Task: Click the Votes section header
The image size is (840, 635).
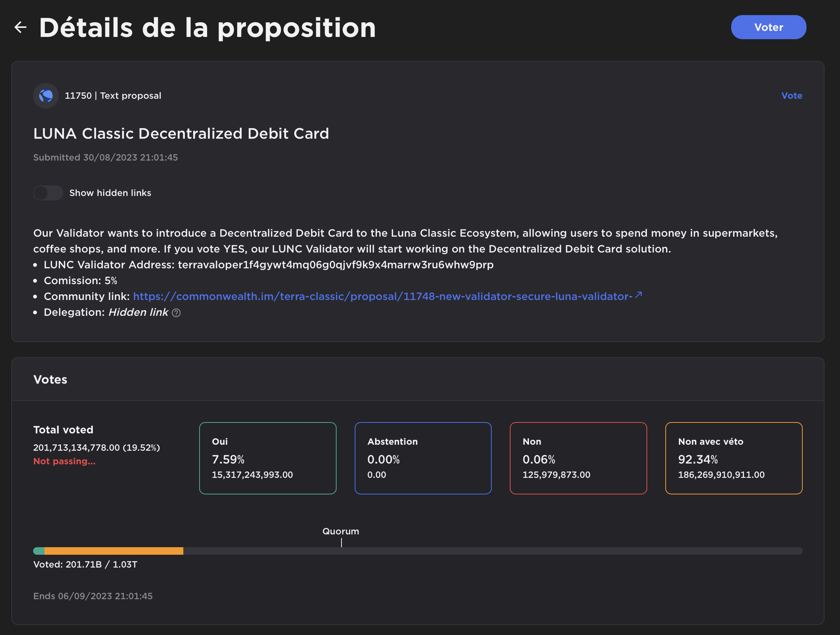Action: [50, 379]
